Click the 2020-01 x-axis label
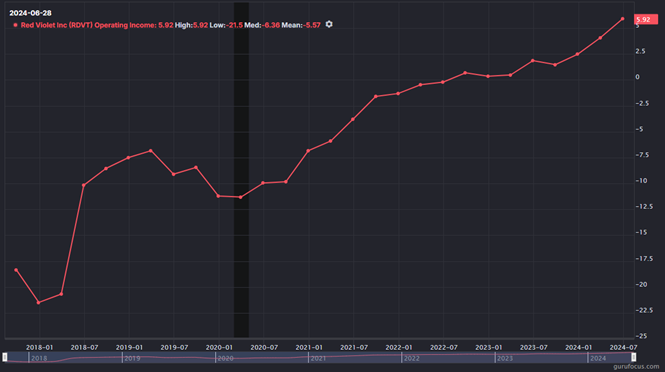Viewport: 665px width, 372px height. 219,347
